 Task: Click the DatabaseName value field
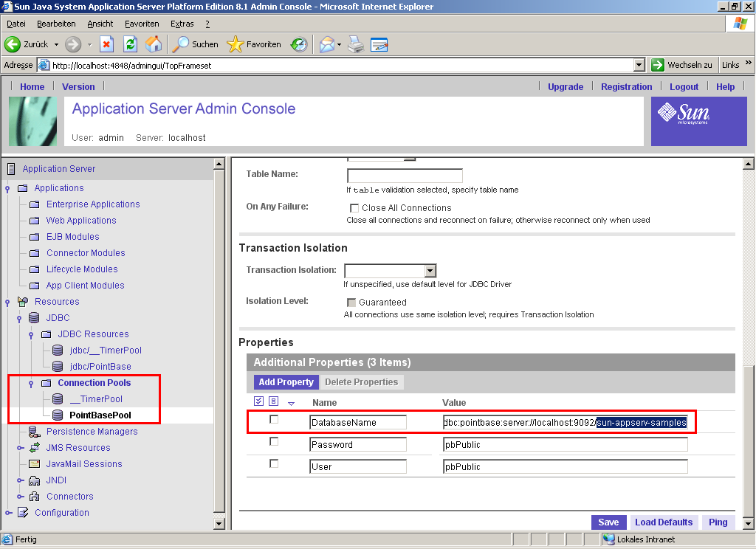[x=565, y=422]
